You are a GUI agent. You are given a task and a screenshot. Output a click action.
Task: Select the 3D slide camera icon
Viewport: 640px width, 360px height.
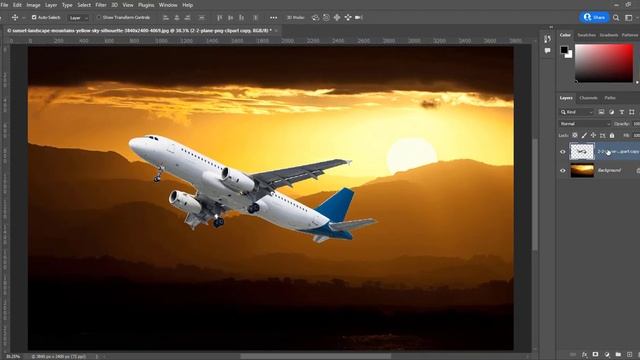348,18
